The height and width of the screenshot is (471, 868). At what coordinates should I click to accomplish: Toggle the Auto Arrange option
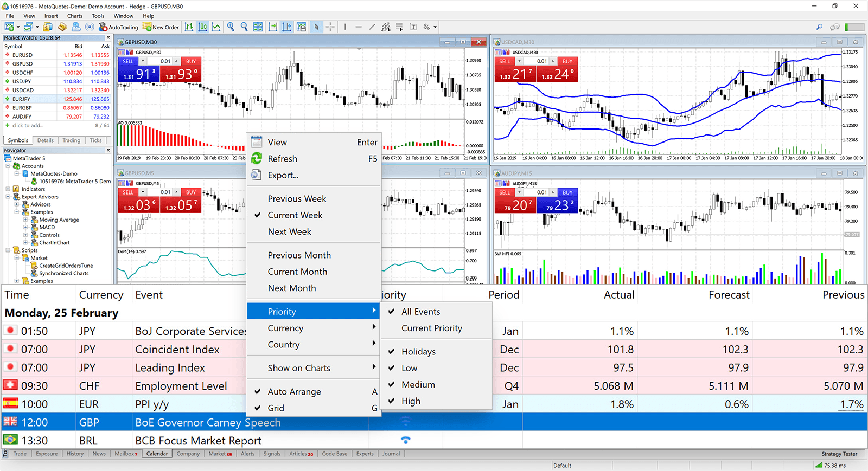pyautogui.click(x=294, y=392)
